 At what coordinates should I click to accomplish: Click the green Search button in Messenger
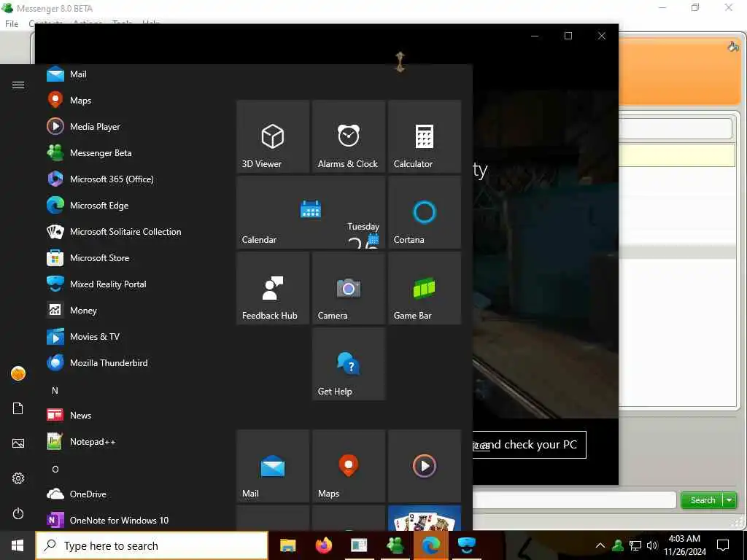coord(703,500)
